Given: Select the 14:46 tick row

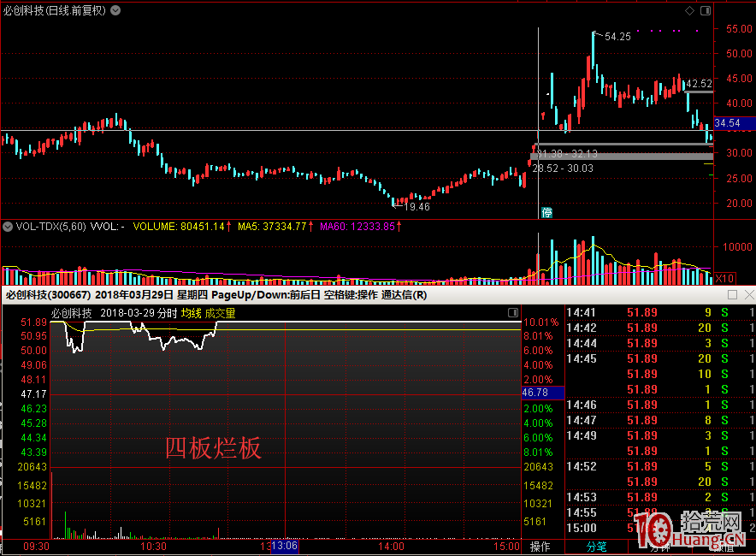Looking at the screenshot, I should click(x=660, y=405).
